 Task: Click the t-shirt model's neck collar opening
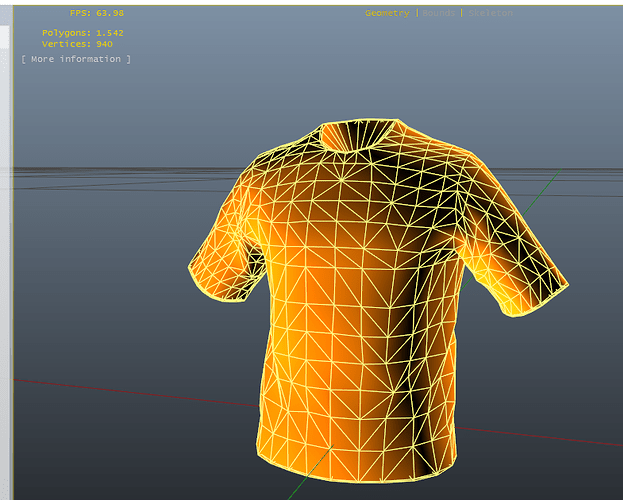point(358,134)
